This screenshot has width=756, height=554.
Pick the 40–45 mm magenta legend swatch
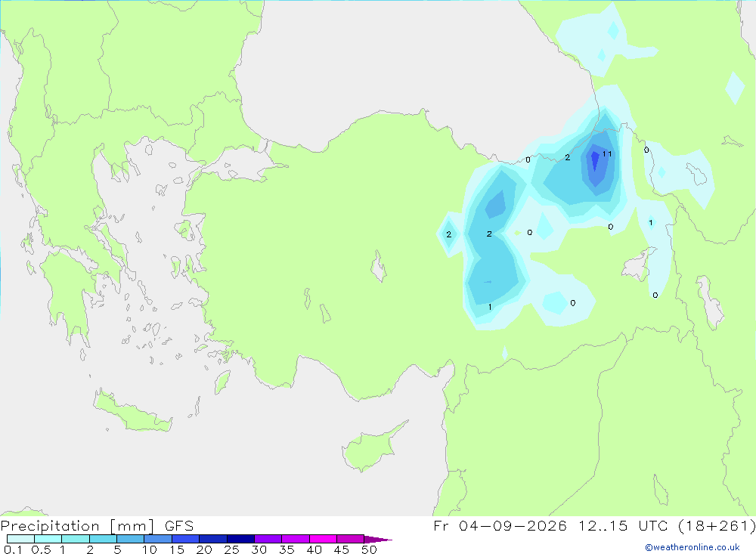(x=323, y=539)
